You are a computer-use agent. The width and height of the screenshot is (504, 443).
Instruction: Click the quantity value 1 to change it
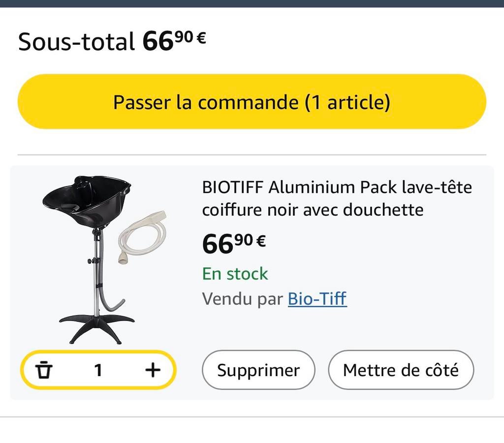point(98,370)
